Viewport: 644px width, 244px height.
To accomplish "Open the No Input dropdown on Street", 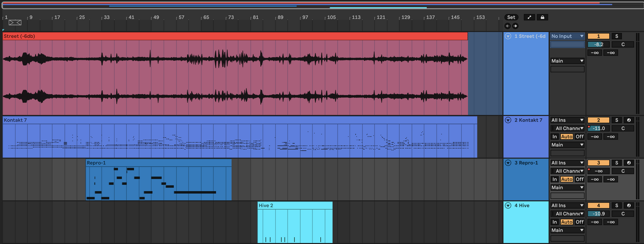I will coord(567,36).
